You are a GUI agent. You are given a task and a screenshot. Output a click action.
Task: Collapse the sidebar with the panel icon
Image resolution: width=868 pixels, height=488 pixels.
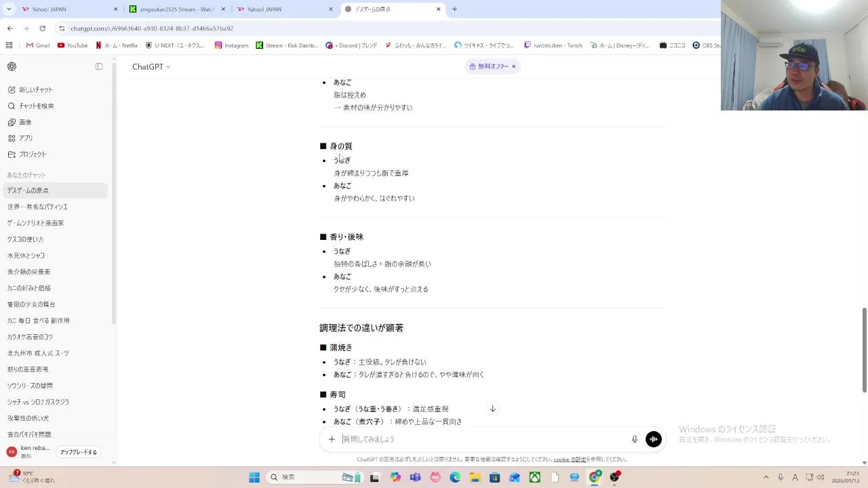tap(99, 66)
